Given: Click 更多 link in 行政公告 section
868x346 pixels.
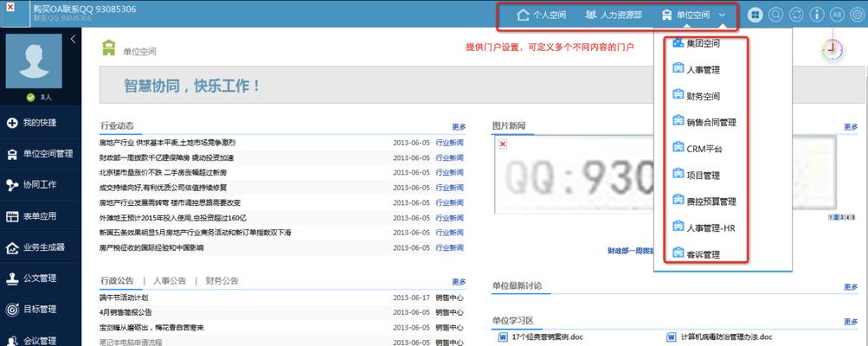Looking at the screenshot, I should pos(459,282).
